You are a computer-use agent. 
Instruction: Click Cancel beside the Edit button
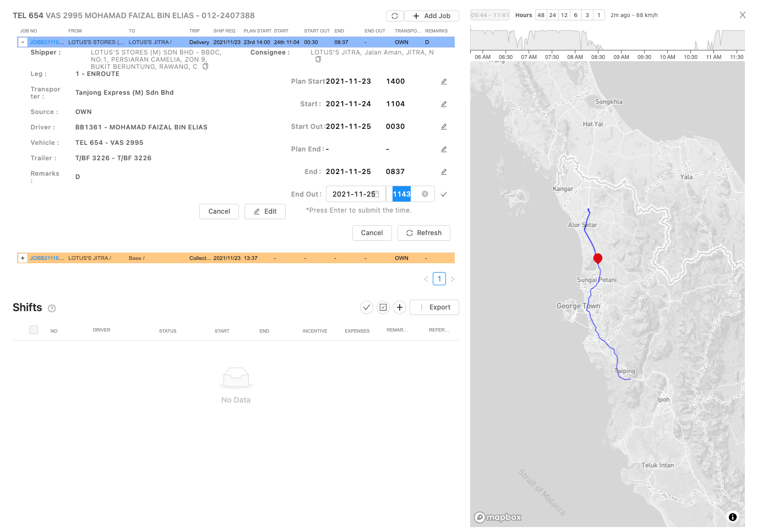219,211
